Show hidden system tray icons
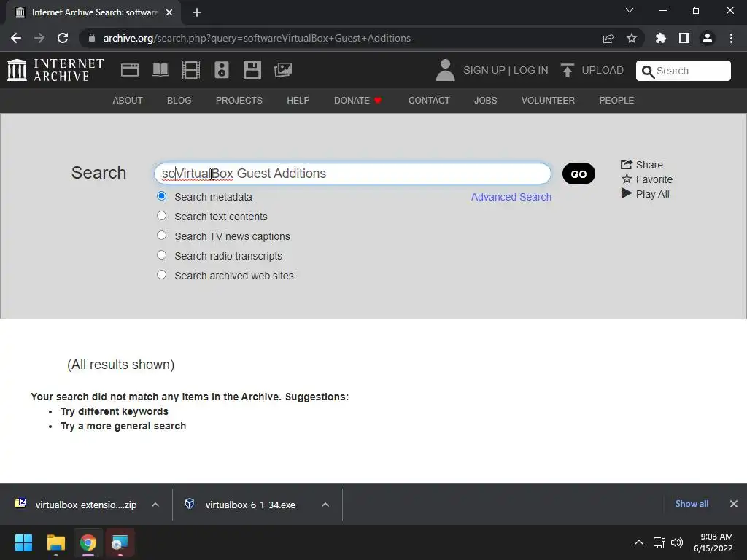This screenshot has height=560, width=747. (639, 542)
